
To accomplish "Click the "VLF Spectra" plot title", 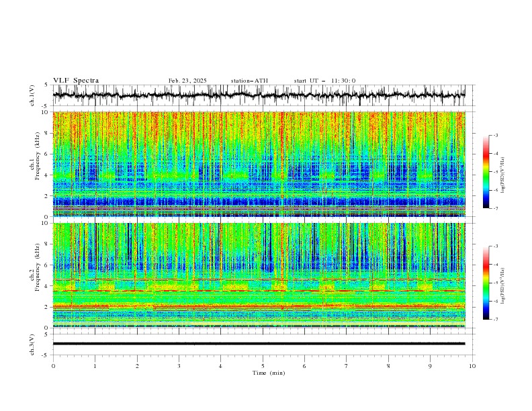I will point(76,81).
